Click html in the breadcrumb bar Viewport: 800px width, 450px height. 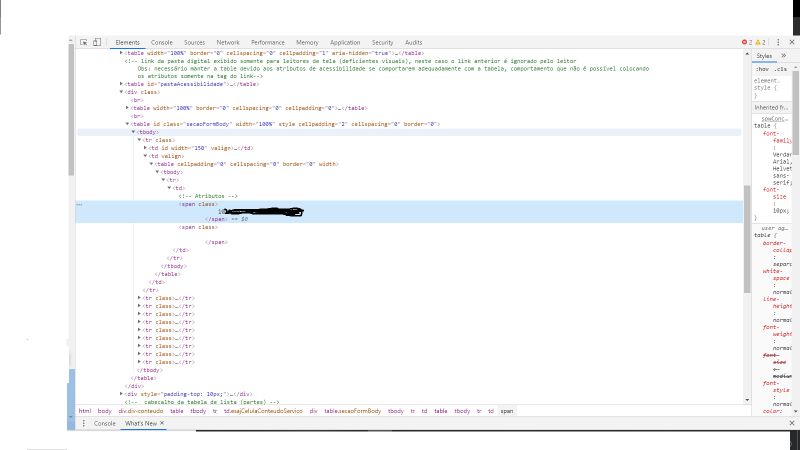tap(85, 411)
